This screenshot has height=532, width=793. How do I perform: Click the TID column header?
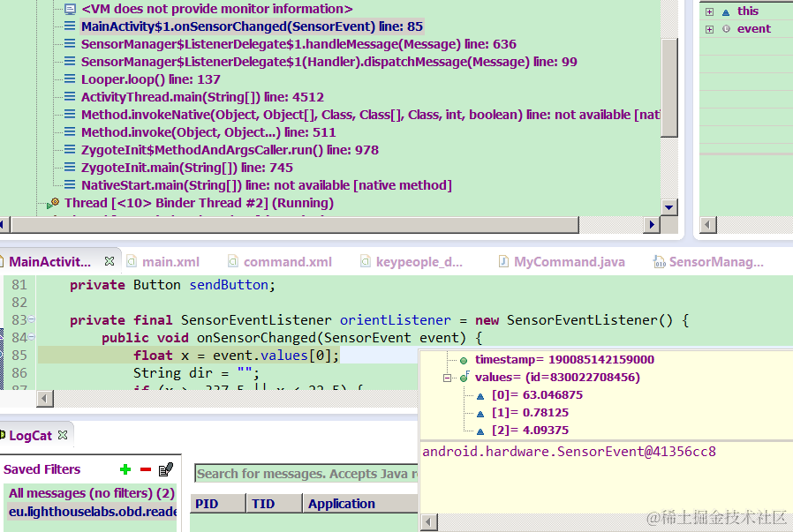(274, 504)
